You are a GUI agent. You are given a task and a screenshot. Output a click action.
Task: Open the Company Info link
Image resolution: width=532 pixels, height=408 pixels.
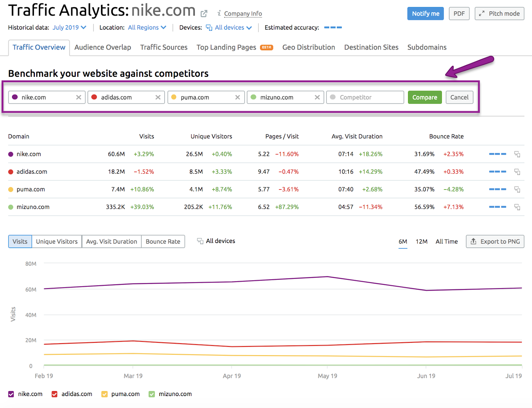243,14
